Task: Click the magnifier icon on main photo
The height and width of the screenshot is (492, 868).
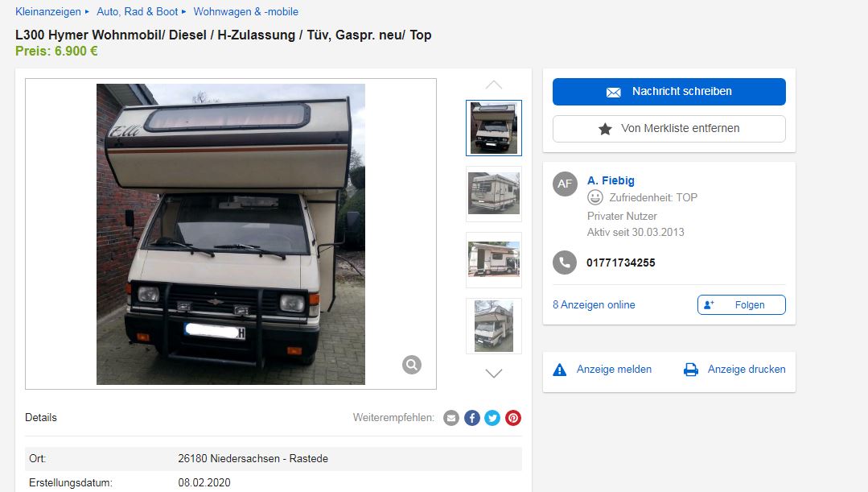Action: point(411,365)
